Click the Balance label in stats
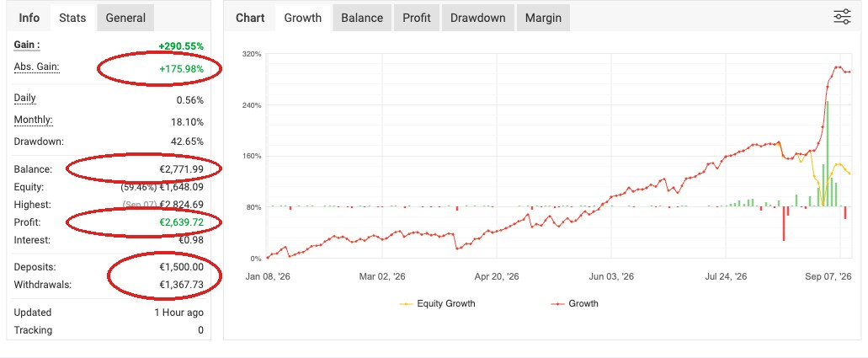This screenshot has height=358, width=868. [x=33, y=169]
